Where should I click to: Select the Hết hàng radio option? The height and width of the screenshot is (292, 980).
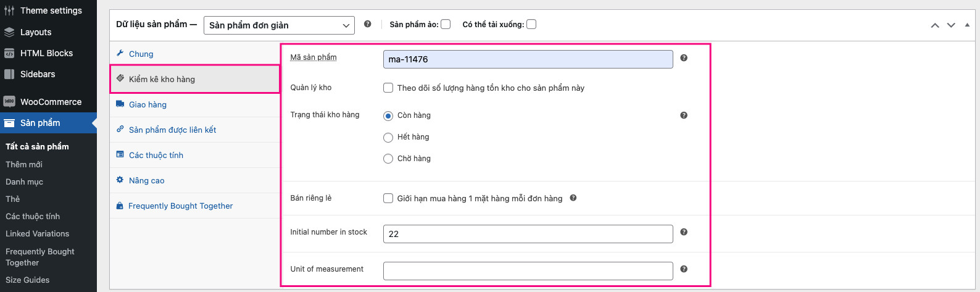[388, 137]
